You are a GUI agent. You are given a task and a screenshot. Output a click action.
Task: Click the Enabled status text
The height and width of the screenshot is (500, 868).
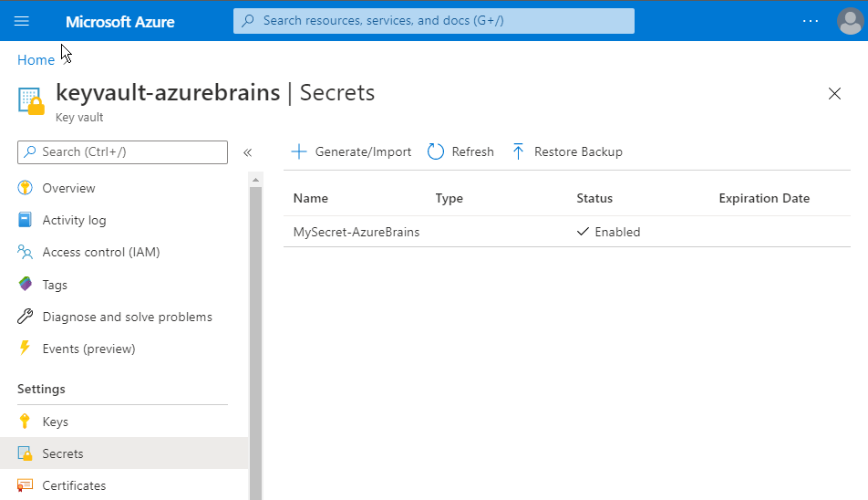[x=617, y=232]
